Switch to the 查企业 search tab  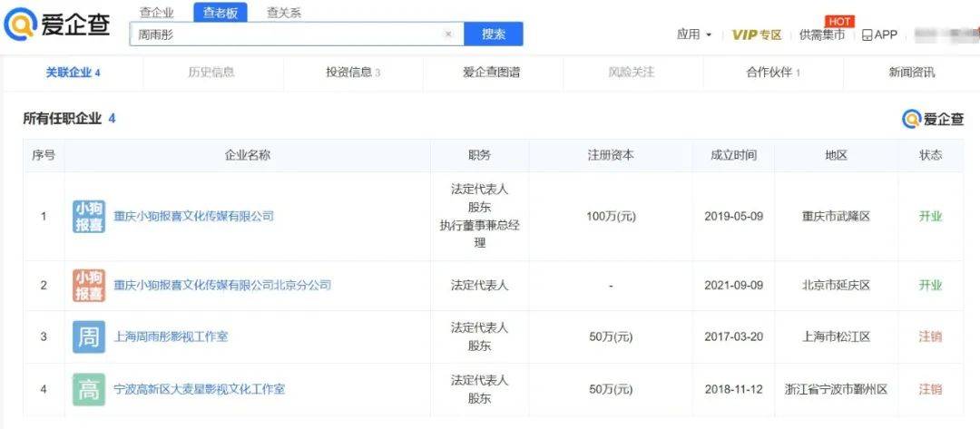(156, 13)
